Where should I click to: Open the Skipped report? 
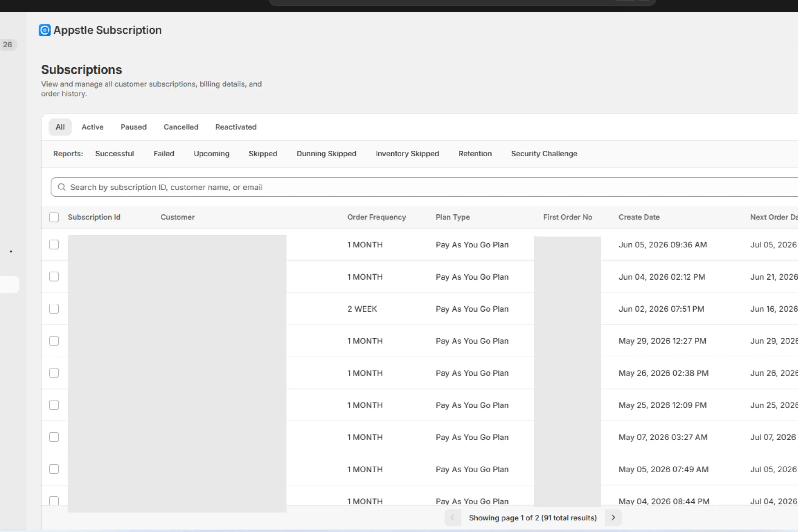[263, 154]
